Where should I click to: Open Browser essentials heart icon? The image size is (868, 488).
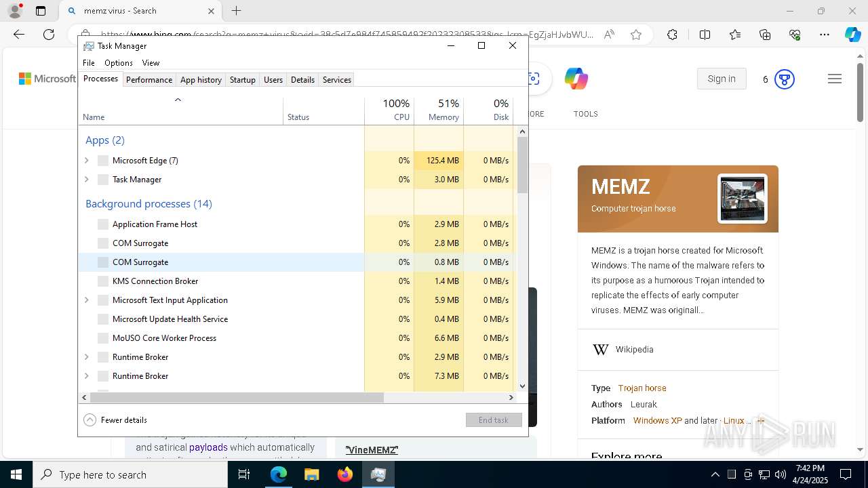click(795, 35)
